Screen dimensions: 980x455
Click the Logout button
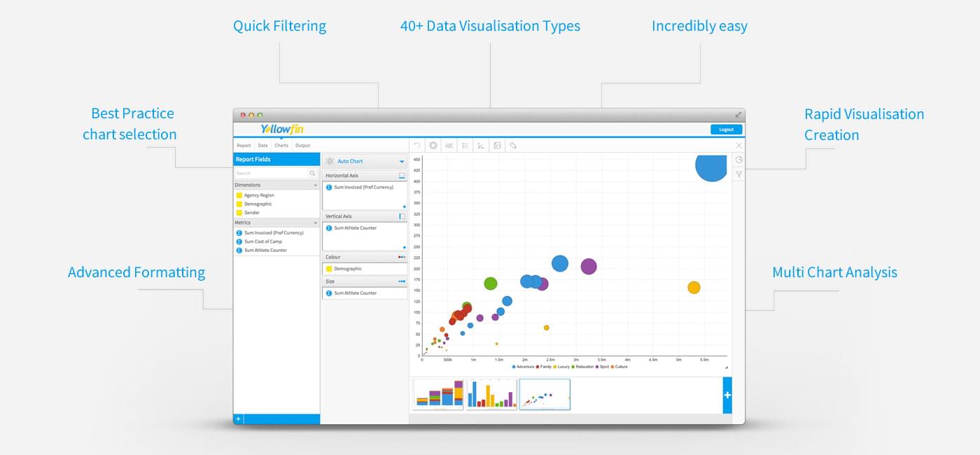coord(725,129)
